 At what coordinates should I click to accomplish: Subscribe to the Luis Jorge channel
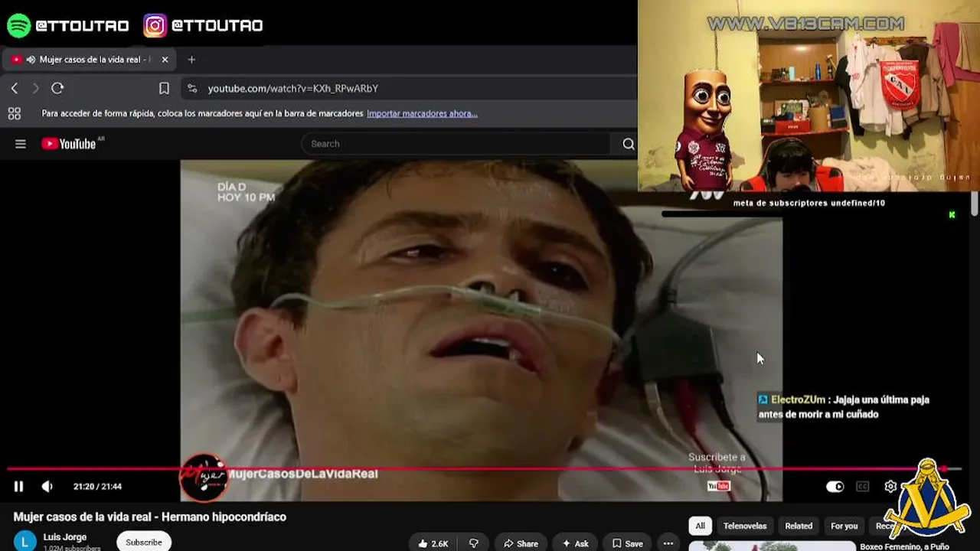click(x=144, y=542)
